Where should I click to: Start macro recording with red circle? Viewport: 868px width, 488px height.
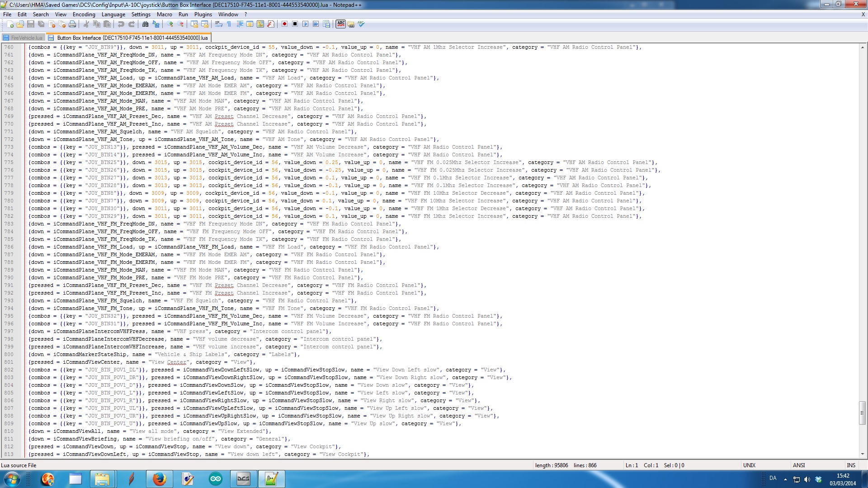click(284, 24)
